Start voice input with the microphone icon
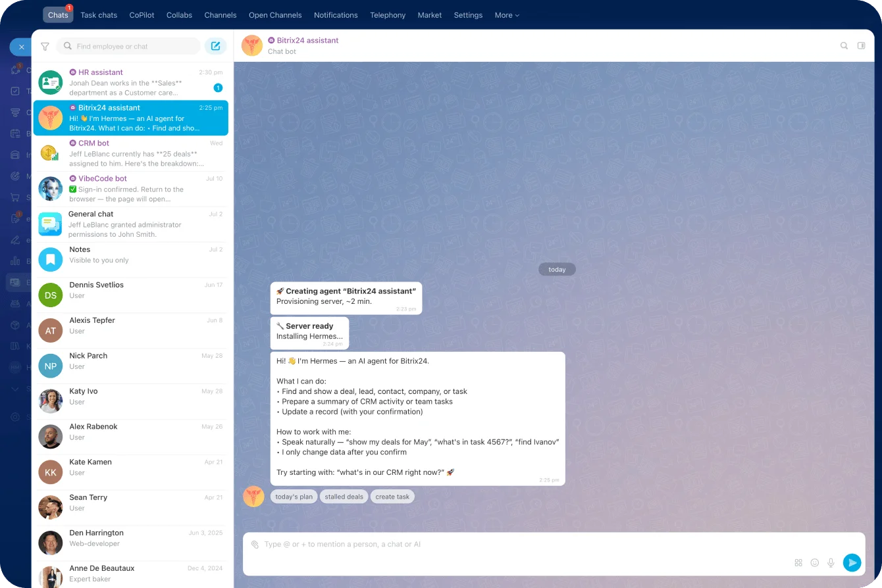Viewport: 882px width, 588px height. [x=831, y=562]
